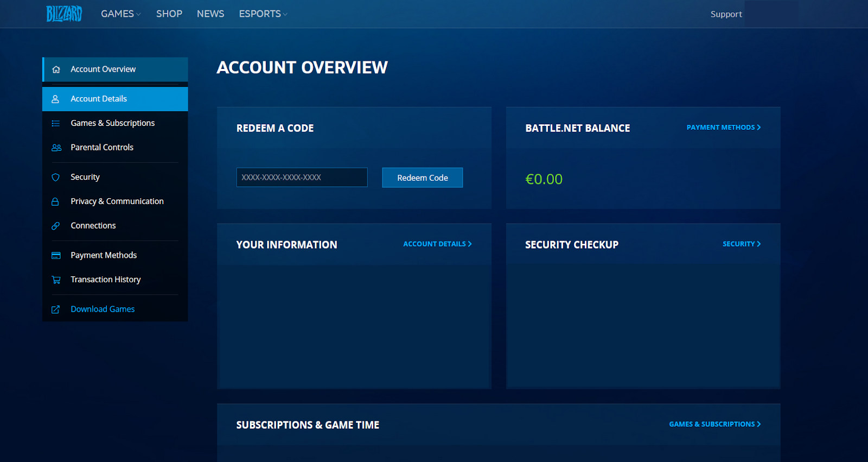
Task: Select Account Details in the sidebar
Action: pyautogui.click(x=115, y=99)
